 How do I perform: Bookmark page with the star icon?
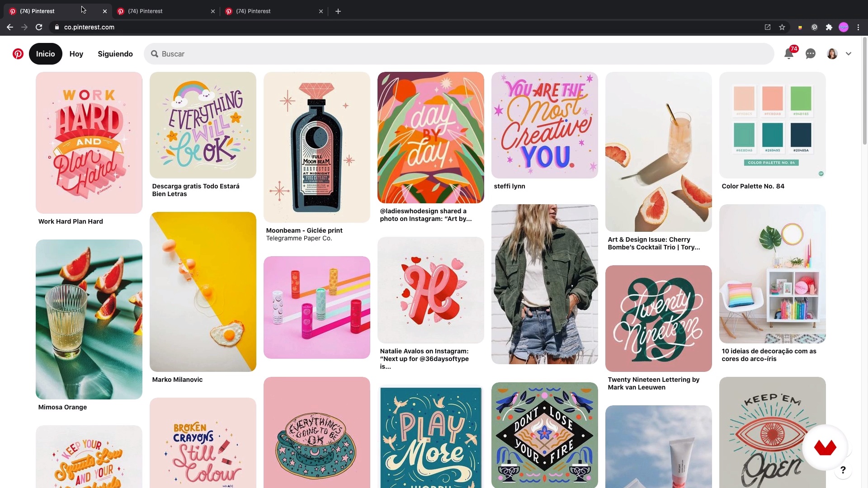[782, 27]
